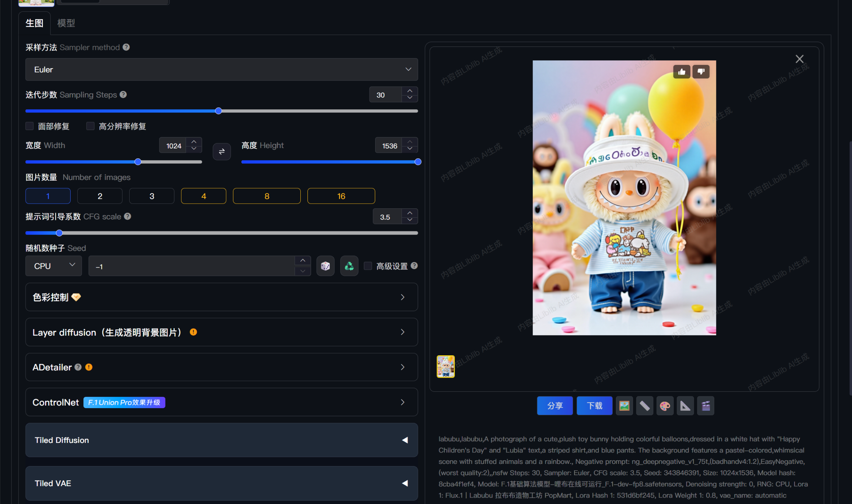Expand the Tiled VAE panel

[x=222, y=483]
